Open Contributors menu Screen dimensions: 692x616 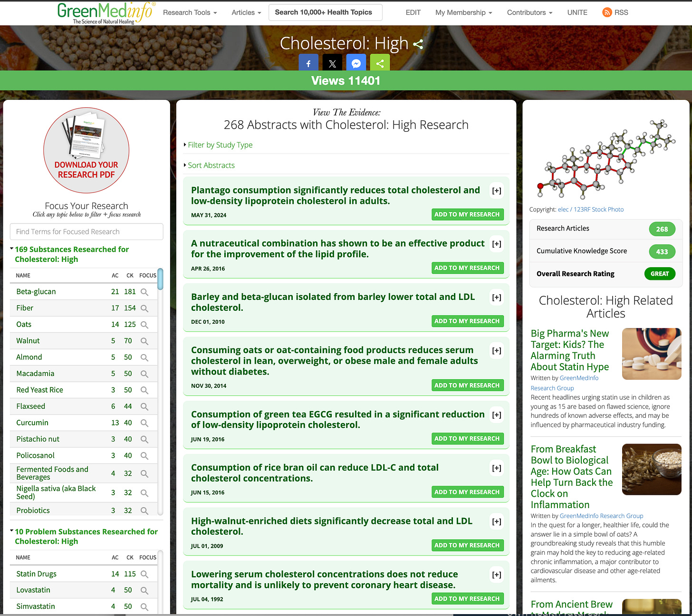point(529,12)
